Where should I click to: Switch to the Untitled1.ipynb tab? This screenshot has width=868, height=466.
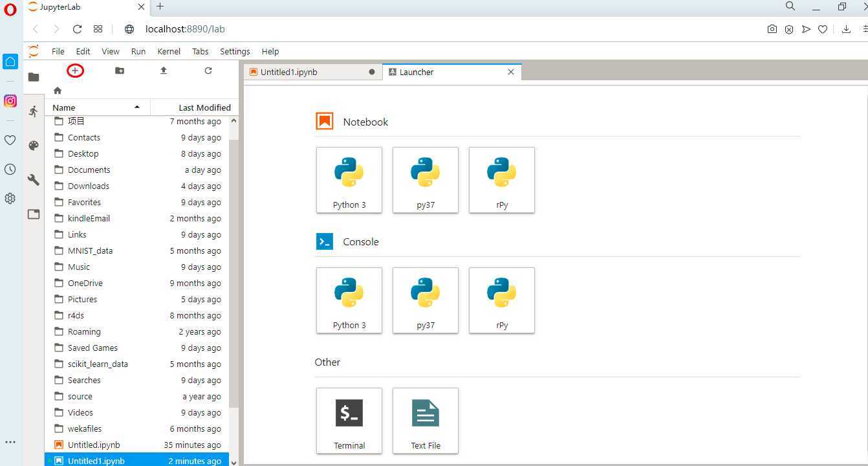[x=313, y=72]
